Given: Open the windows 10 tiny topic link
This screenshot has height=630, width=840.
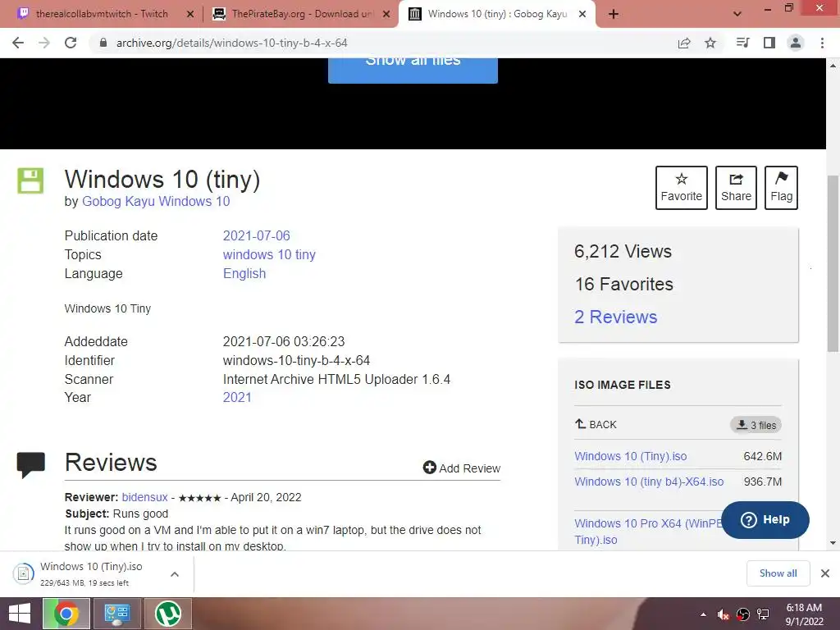Looking at the screenshot, I should click(x=269, y=254).
